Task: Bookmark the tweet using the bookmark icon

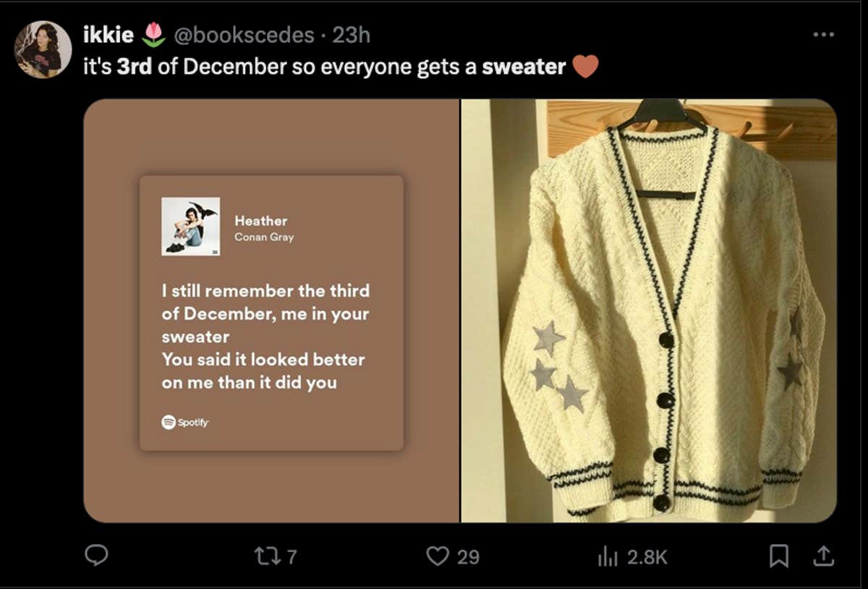Action: 780,556
